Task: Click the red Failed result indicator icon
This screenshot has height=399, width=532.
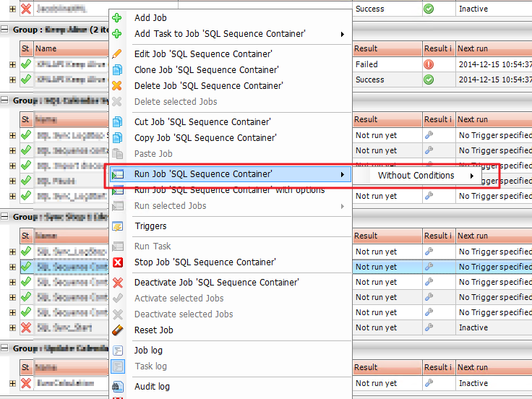Action: tap(429, 64)
